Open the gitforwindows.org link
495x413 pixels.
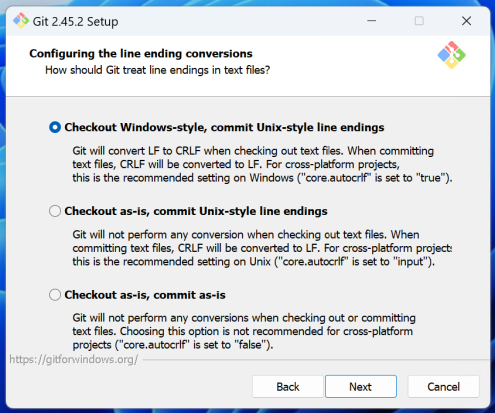74,359
